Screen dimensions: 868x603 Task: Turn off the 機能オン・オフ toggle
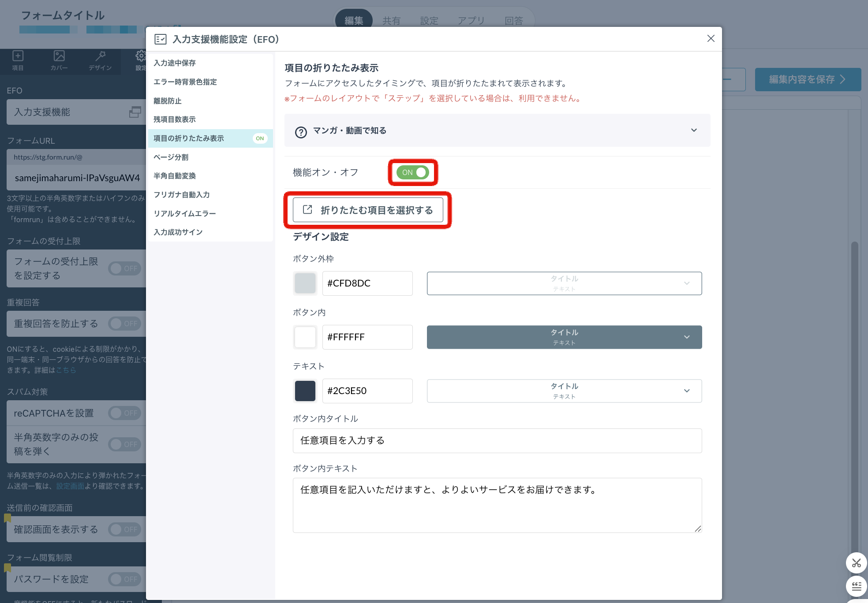[x=412, y=172]
